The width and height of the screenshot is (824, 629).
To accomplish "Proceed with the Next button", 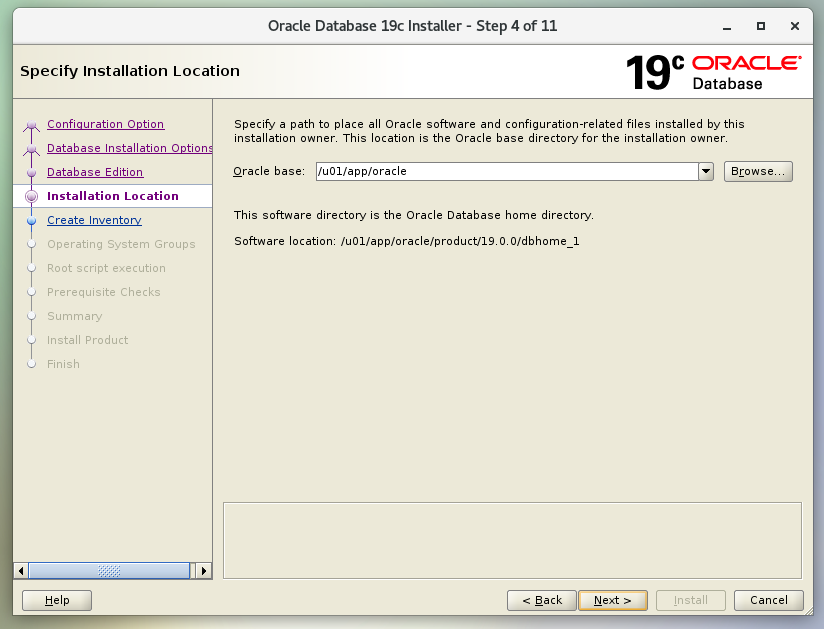I will tap(612, 600).
